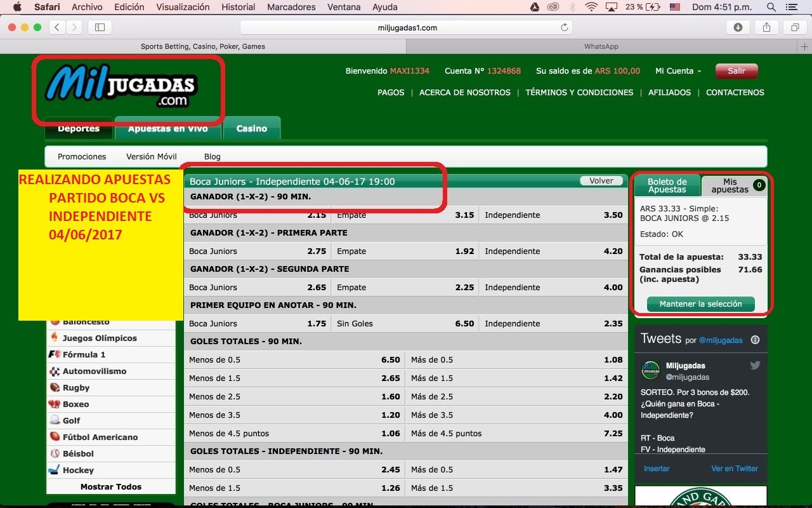Viewport: 812px width, 508px height.
Task: Click the Twitter bird icon
Action: [x=755, y=366]
